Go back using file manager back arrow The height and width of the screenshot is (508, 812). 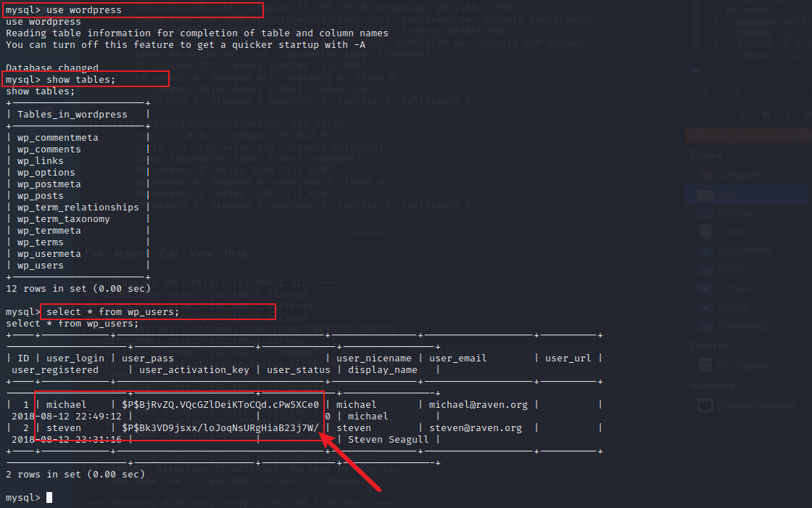[699, 114]
